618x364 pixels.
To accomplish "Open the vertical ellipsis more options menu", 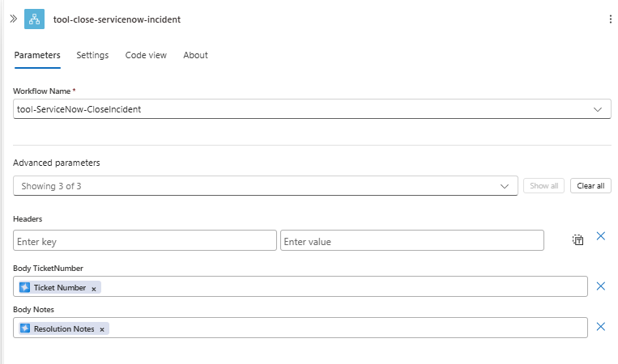I will pos(611,19).
